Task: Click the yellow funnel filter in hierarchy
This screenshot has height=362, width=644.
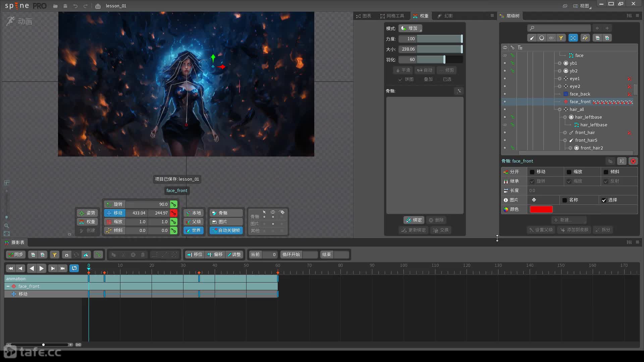Action: (561, 38)
